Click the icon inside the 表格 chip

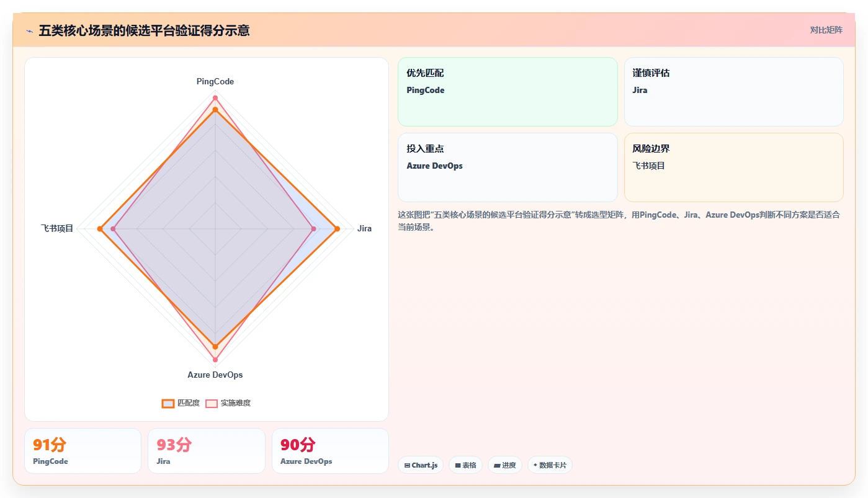click(458, 465)
